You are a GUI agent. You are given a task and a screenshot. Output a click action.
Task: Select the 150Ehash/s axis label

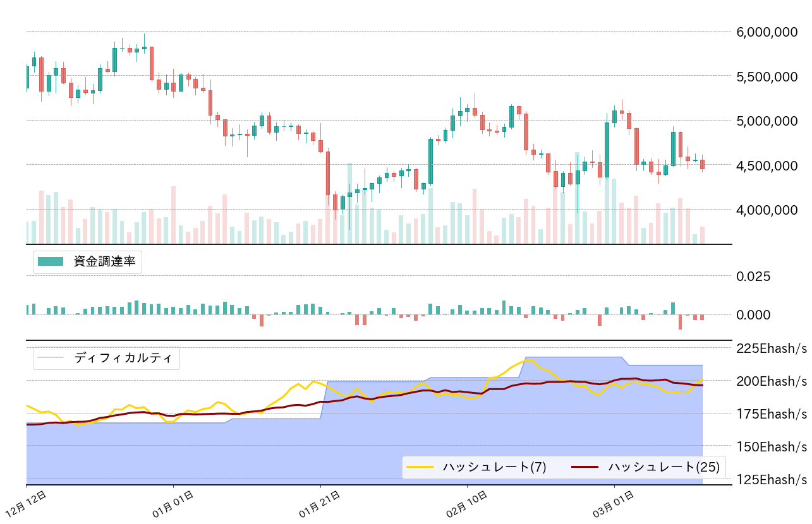coord(772,446)
